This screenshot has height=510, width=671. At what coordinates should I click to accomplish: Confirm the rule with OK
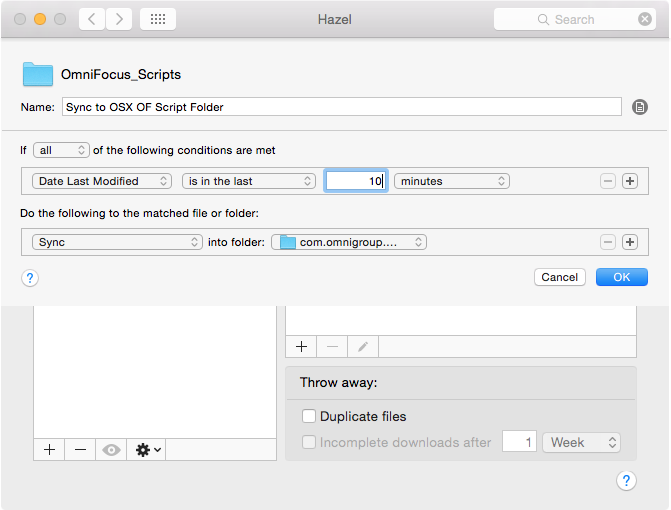pos(622,277)
